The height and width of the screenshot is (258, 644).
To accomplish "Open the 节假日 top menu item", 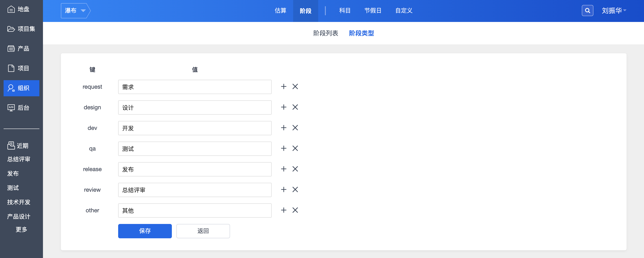I will click(373, 11).
